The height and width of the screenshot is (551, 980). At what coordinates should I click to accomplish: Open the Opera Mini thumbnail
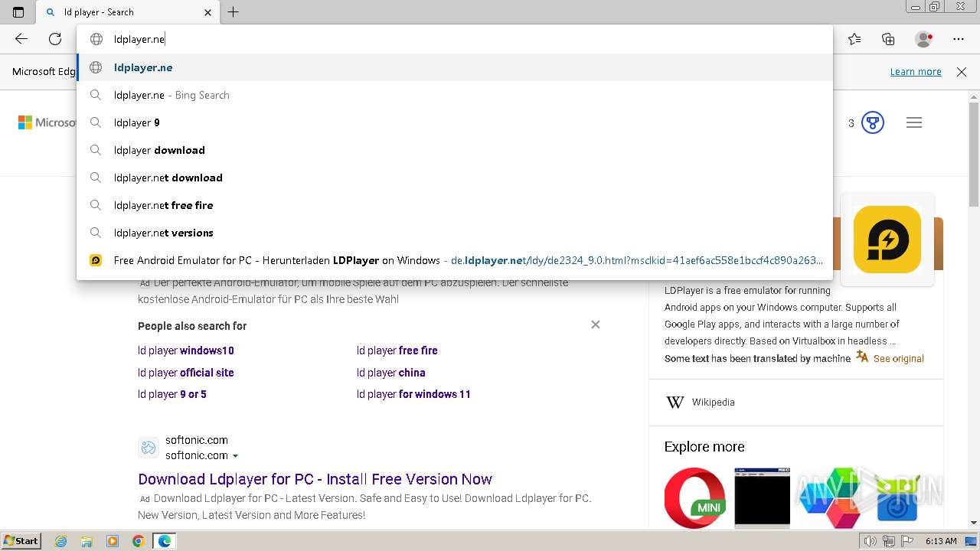(695, 497)
